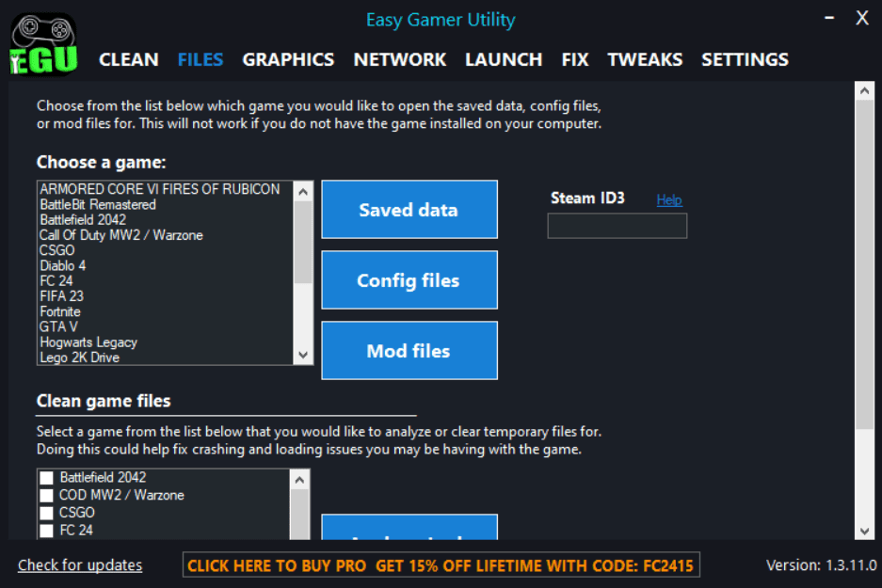The width and height of the screenshot is (882, 588).
Task: Open the Steam ID3 Help link
Action: (x=669, y=199)
